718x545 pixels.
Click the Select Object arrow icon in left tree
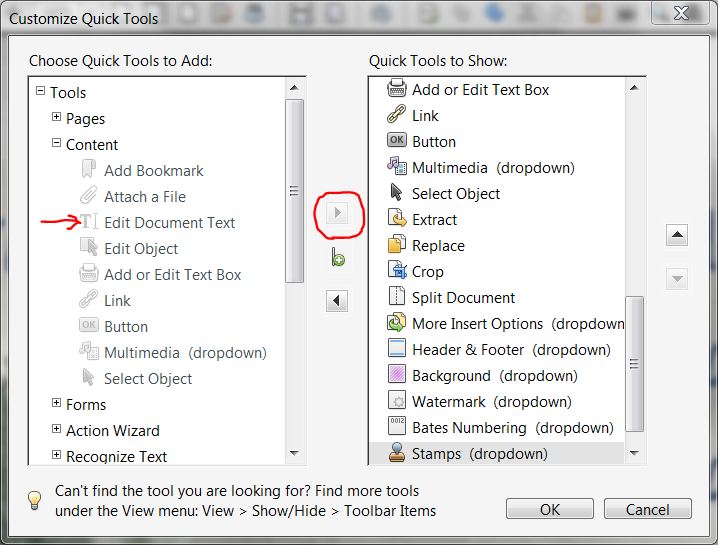[x=88, y=377]
